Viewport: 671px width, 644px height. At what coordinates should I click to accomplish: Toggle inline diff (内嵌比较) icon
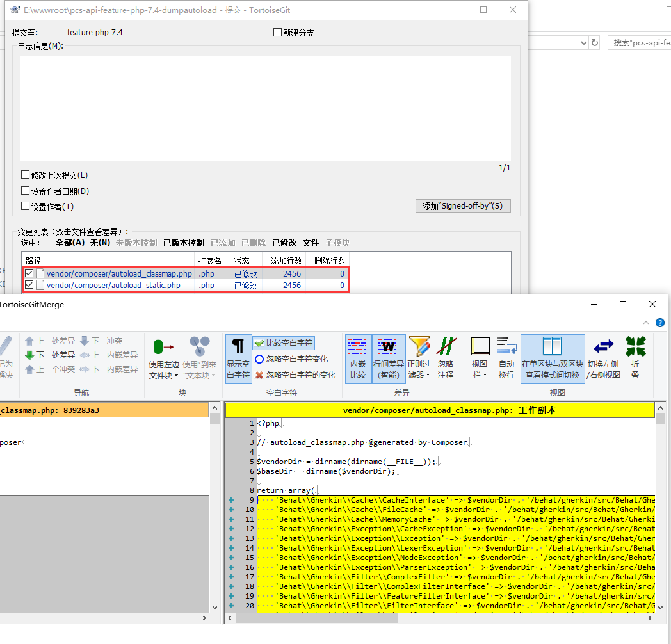coord(358,358)
